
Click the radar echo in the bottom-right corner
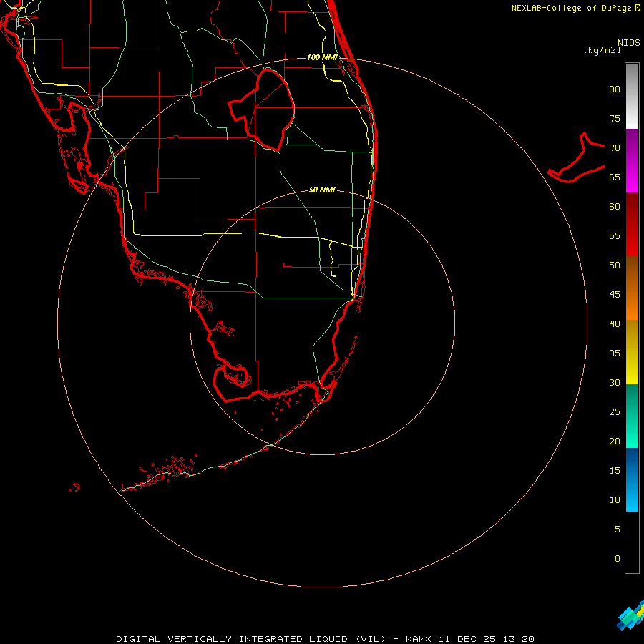632,616
